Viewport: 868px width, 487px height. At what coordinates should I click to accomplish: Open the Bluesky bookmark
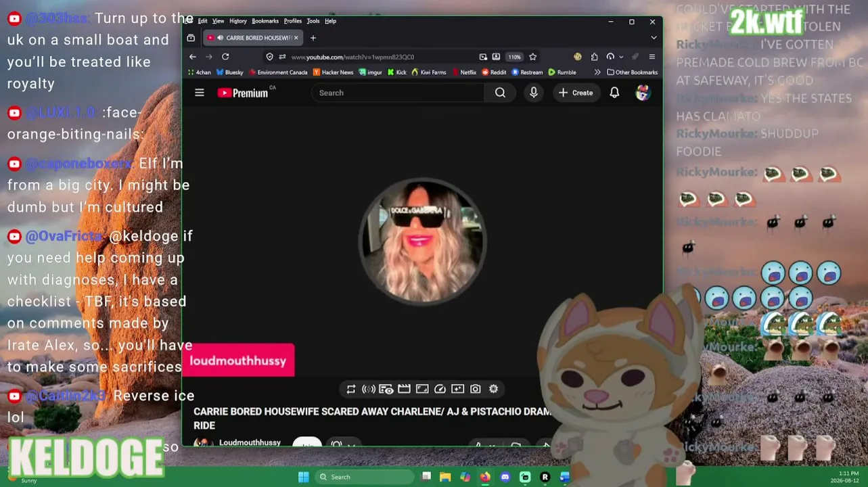229,72
